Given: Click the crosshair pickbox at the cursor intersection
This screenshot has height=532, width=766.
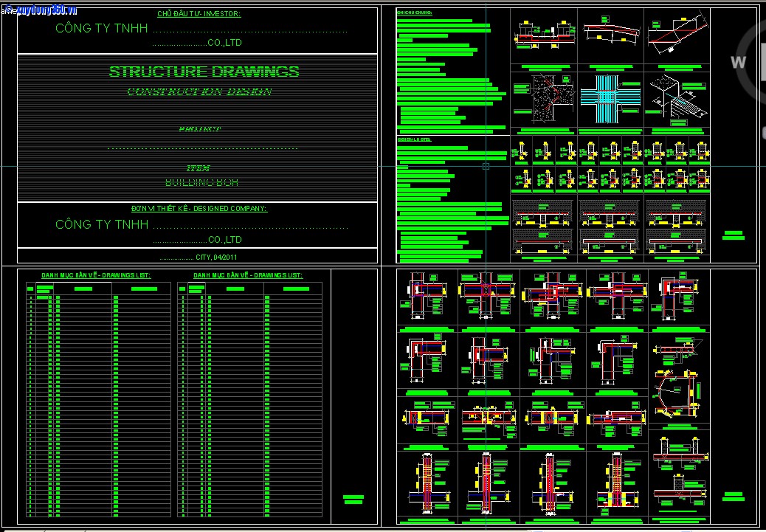Looking at the screenshot, I should click(x=486, y=167).
